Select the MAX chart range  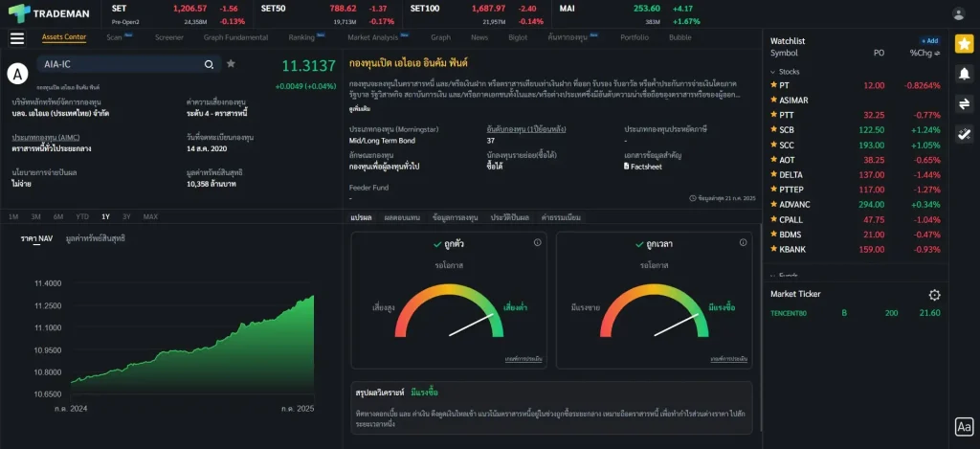[x=150, y=217]
